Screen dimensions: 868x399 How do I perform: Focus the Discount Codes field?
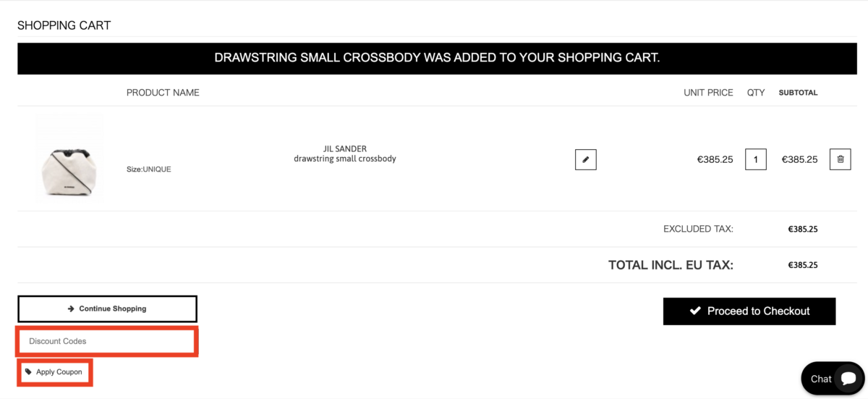coord(108,341)
